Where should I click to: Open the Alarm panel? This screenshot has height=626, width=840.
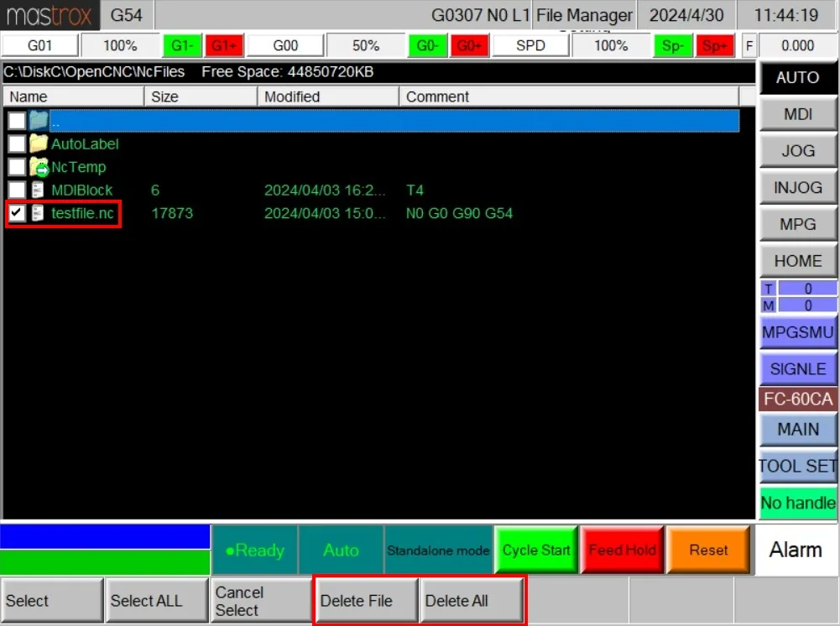click(796, 550)
